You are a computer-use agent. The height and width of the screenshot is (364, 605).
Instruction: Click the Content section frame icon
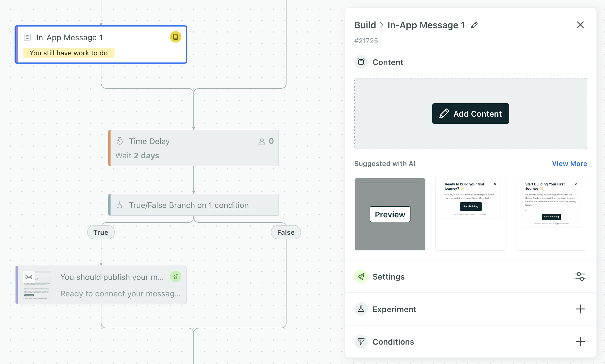click(x=361, y=62)
